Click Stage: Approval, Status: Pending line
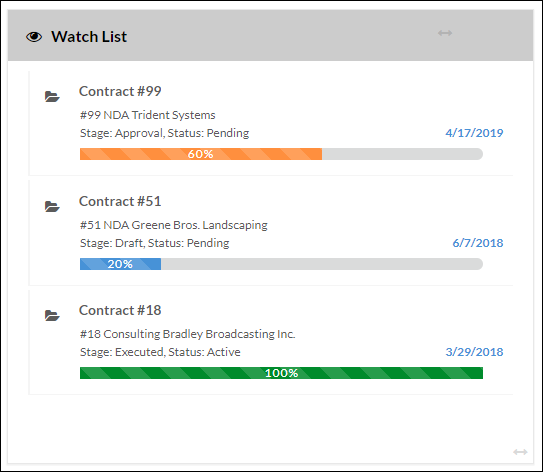Viewport: 543px width, 472px height. [164, 133]
